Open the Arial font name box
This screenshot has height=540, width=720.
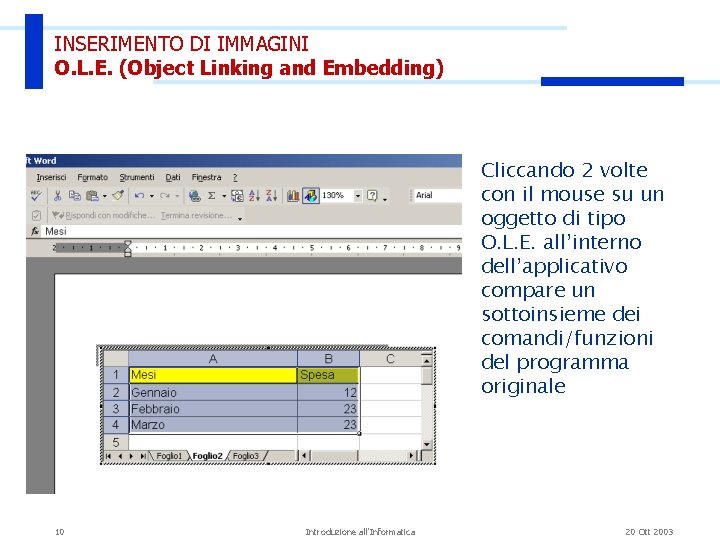click(438, 195)
